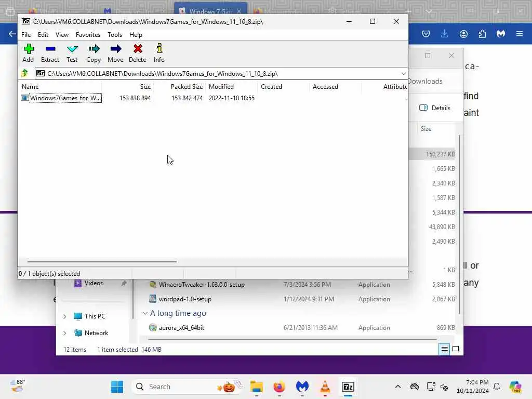This screenshot has width=532, height=399.
Task: Click the Pocket save icon in Firefox
Action: pos(426,34)
